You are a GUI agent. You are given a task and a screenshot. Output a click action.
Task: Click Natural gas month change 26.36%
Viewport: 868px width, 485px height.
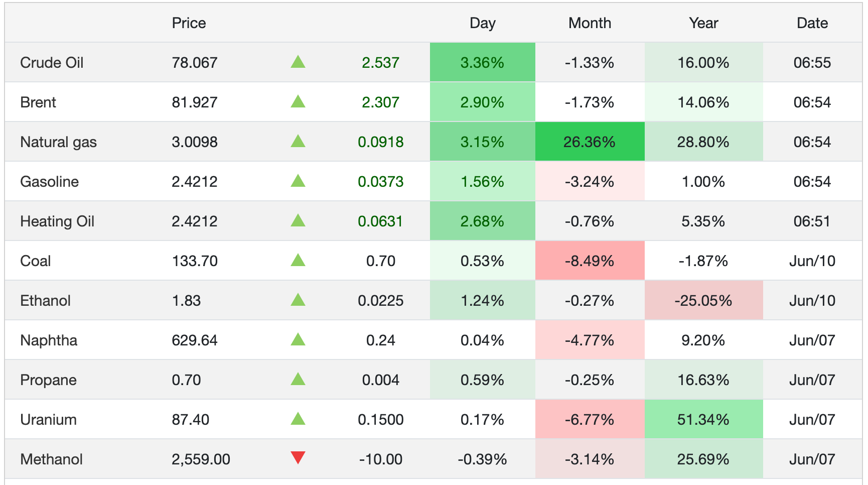click(590, 142)
